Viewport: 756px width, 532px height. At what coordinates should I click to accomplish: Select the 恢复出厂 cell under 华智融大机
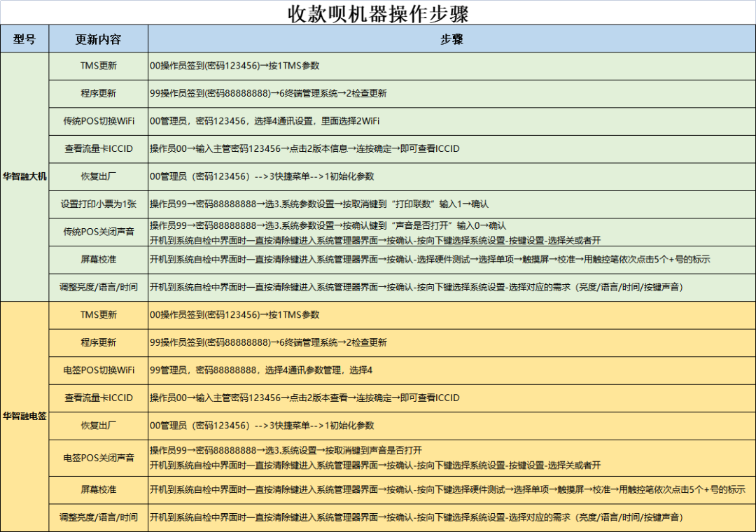coord(98,176)
